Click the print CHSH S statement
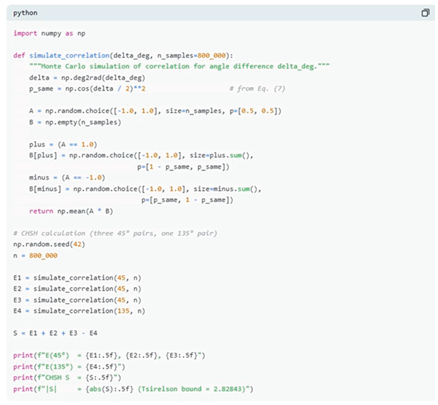Viewport: 438px width, 405px height. [x=67, y=378]
